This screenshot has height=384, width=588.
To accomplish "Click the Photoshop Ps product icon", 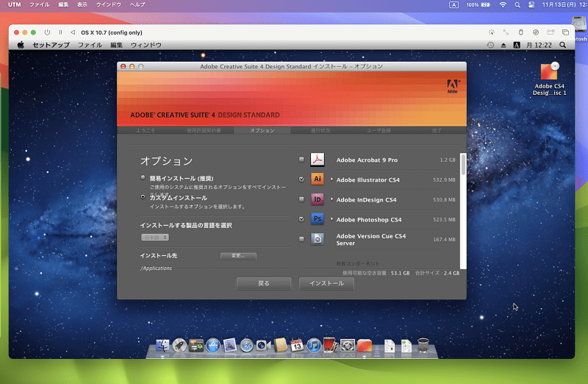I will pos(318,218).
